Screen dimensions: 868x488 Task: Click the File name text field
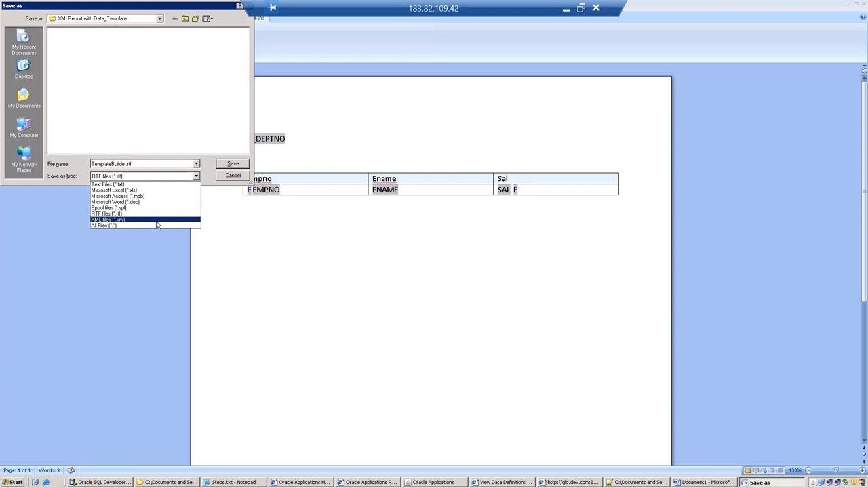(141, 164)
